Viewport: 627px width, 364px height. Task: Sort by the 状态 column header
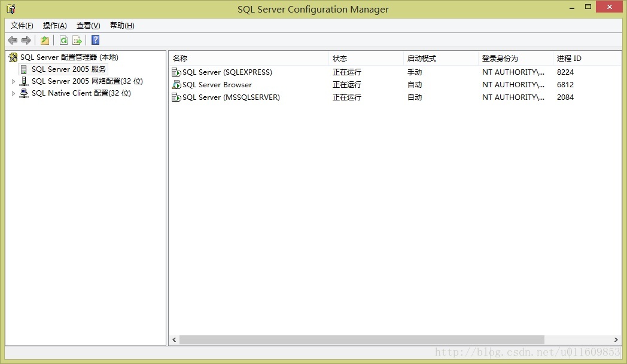coord(366,59)
